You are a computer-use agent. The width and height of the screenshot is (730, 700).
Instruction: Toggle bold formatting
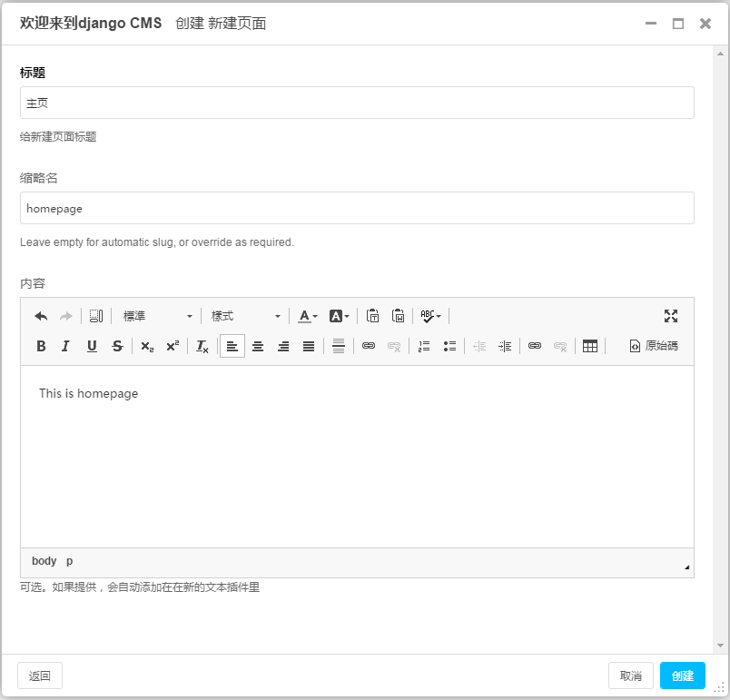pos(41,346)
